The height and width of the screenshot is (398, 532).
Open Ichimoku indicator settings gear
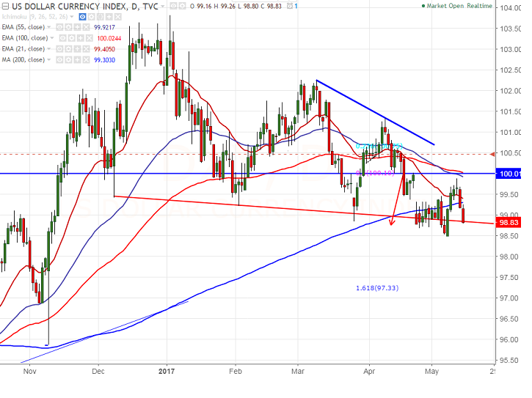coord(91,17)
